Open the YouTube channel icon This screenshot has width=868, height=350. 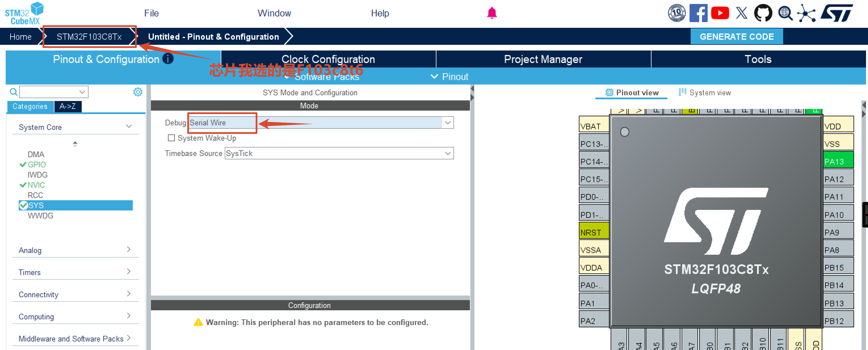pos(720,13)
